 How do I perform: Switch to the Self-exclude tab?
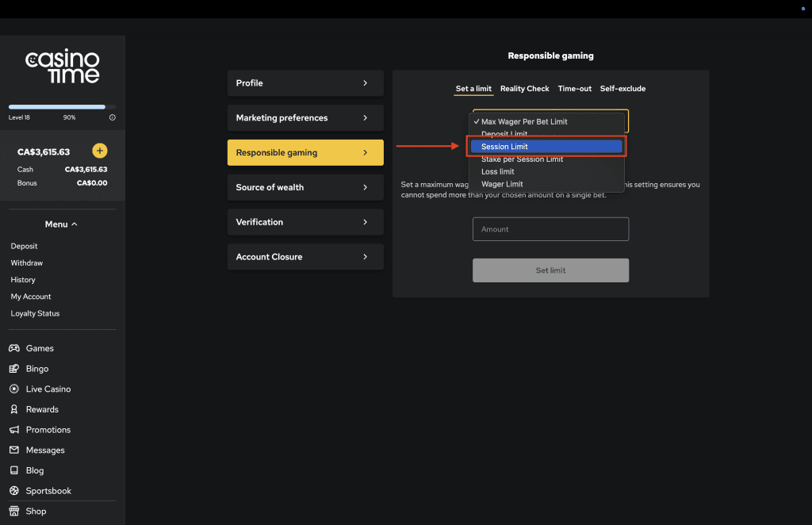tap(622, 89)
